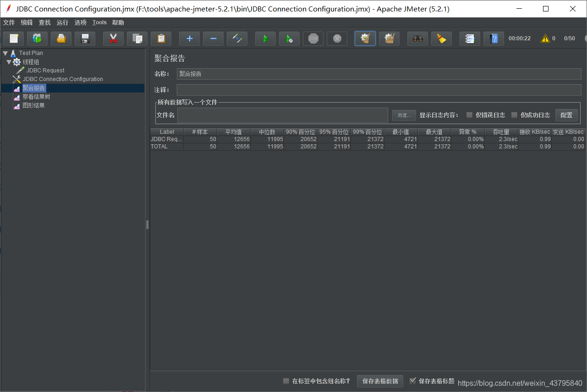Click the Clear All results icon
This screenshot has height=392, width=587.
coord(389,38)
